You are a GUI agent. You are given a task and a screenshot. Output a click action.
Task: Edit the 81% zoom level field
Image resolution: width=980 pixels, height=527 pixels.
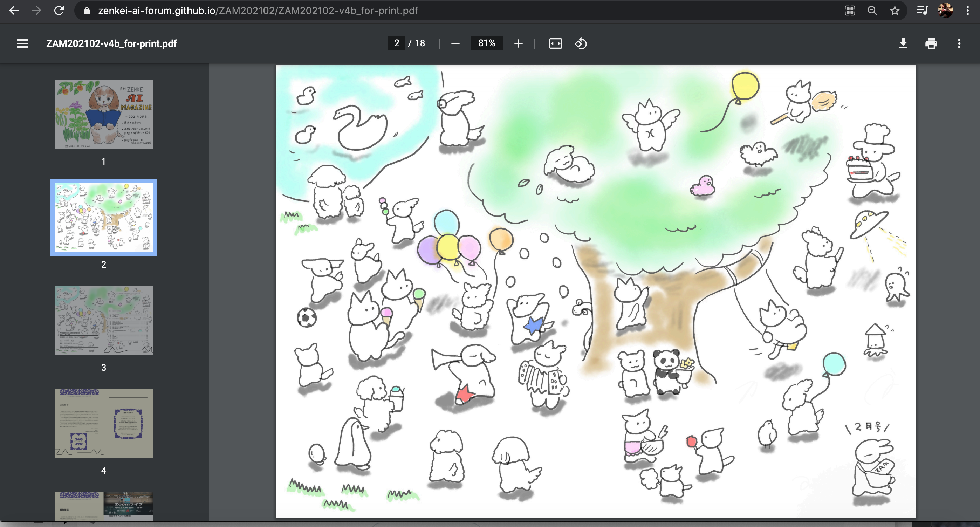point(487,43)
